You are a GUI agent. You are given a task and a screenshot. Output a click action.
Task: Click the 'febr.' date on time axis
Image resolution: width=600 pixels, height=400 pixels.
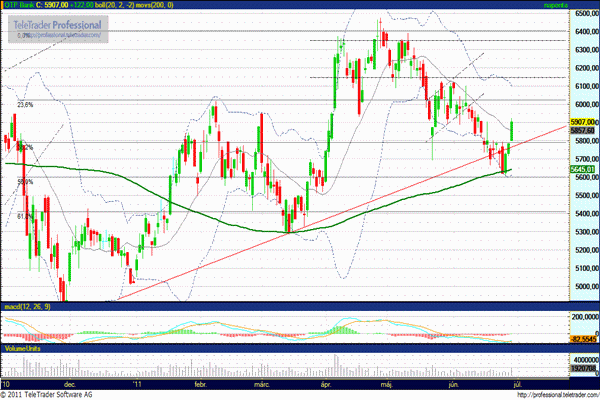[x=200, y=383]
